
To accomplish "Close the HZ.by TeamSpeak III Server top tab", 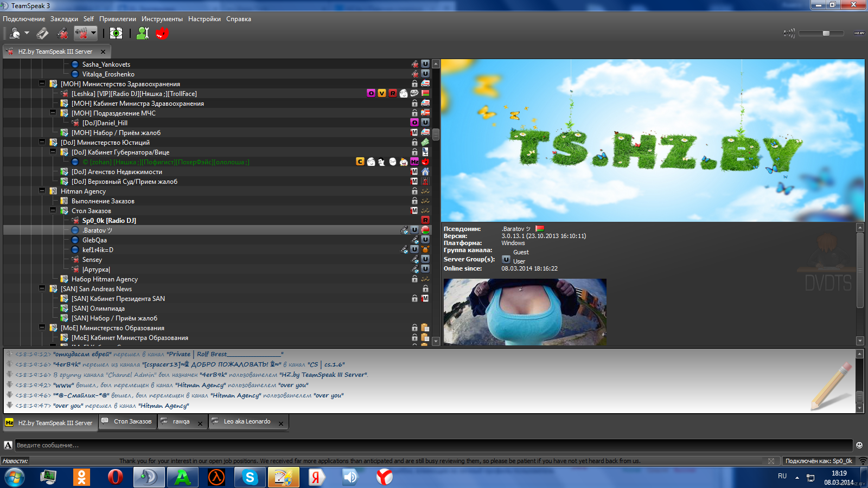I will [x=103, y=52].
